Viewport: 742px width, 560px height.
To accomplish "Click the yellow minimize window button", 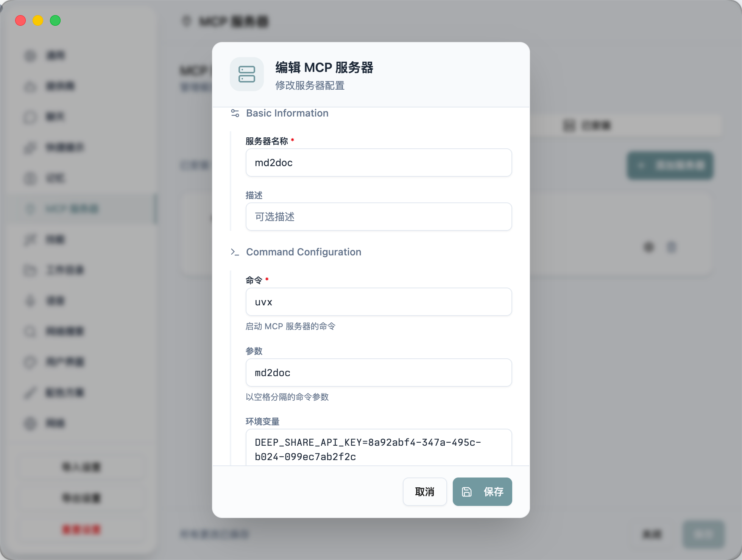I will (38, 20).
